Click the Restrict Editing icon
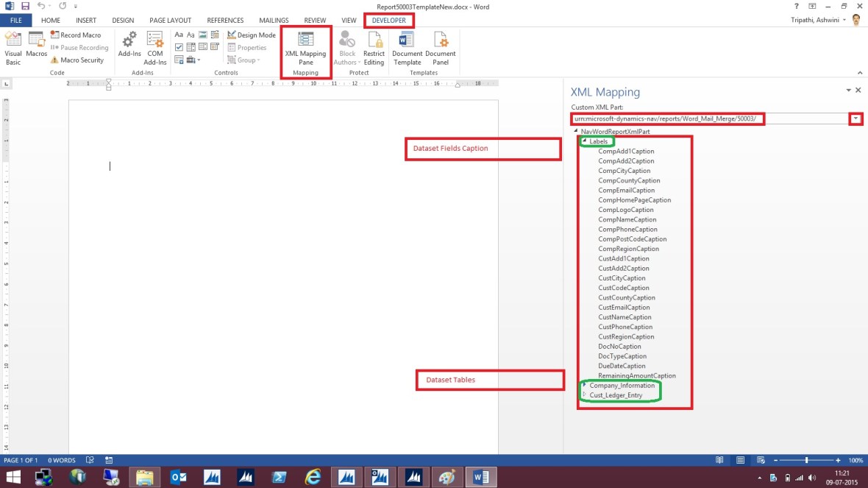The width and height of the screenshot is (868, 488). (x=374, y=46)
